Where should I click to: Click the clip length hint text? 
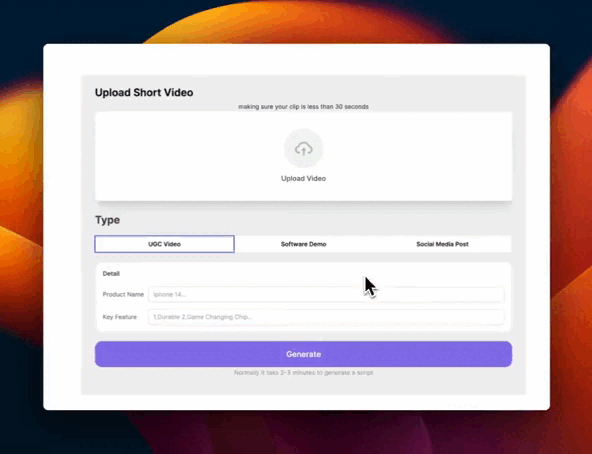[304, 107]
